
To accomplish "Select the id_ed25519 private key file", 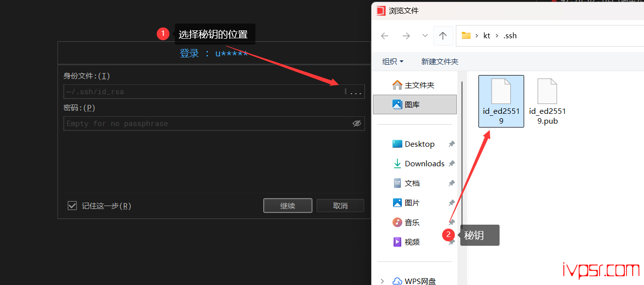I will [x=501, y=101].
